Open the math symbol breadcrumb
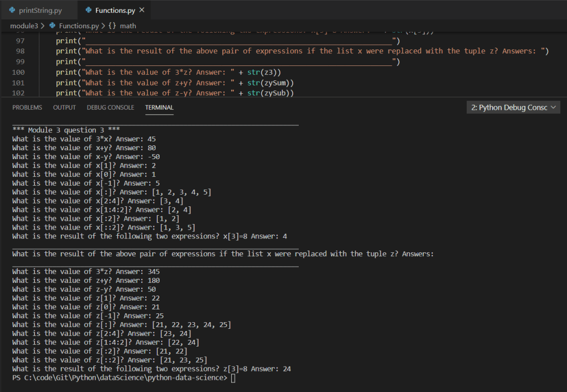 [x=128, y=26]
